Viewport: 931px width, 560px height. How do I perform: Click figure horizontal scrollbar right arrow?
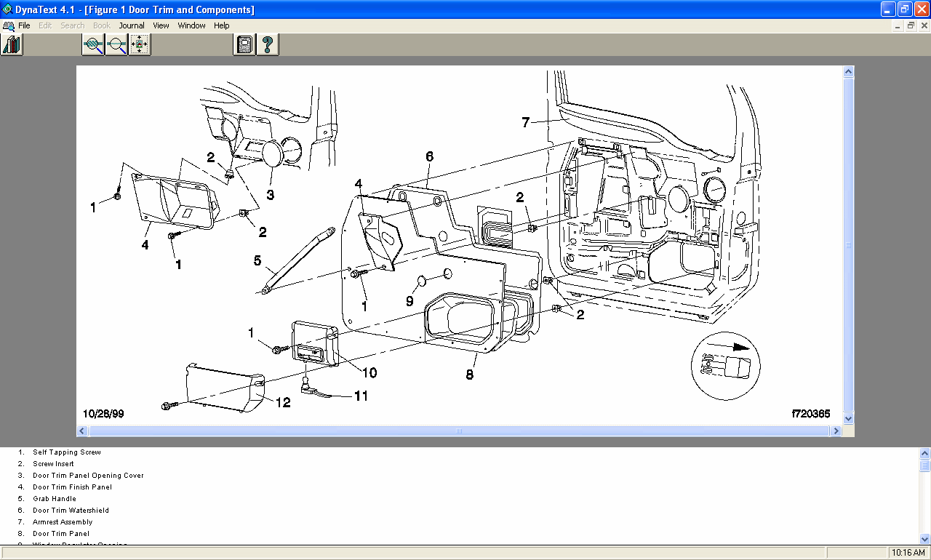[x=836, y=431]
